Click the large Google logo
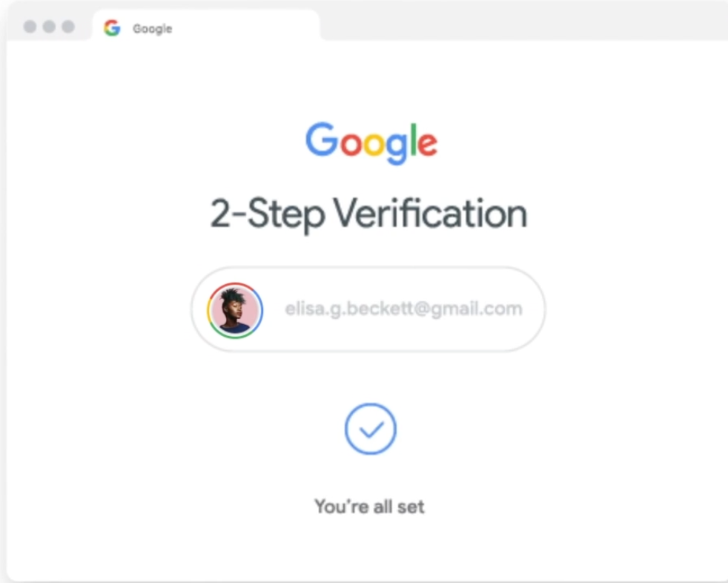This screenshot has height=583, width=728. (x=371, y=144)
